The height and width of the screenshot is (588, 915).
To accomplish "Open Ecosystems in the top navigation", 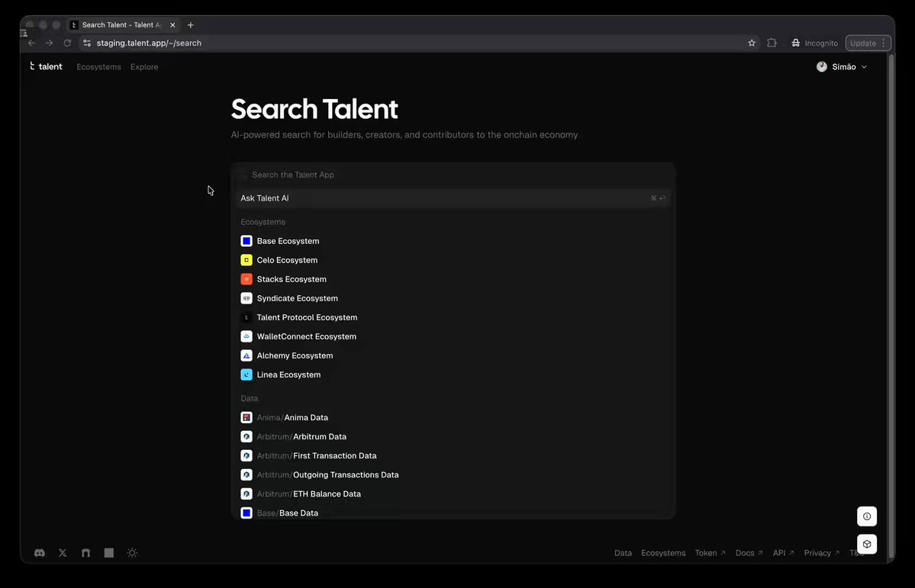I will point(98,66).
